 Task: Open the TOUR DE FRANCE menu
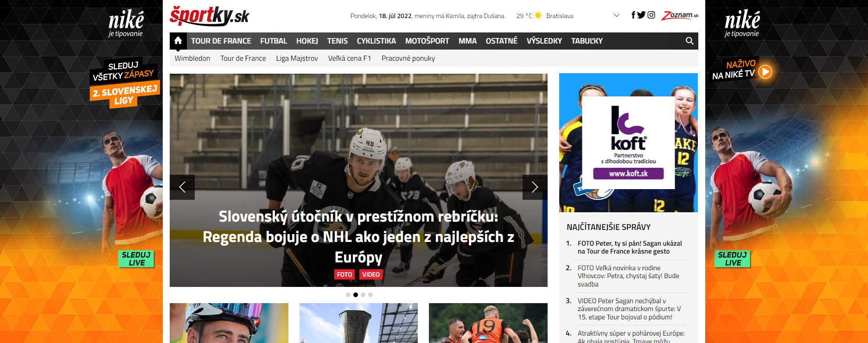point(221,41)
